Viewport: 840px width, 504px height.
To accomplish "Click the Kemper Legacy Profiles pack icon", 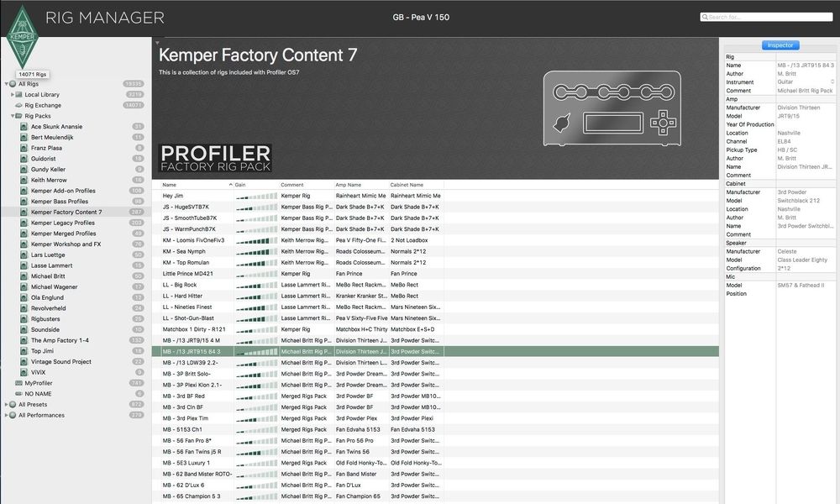I will [24, 223].
